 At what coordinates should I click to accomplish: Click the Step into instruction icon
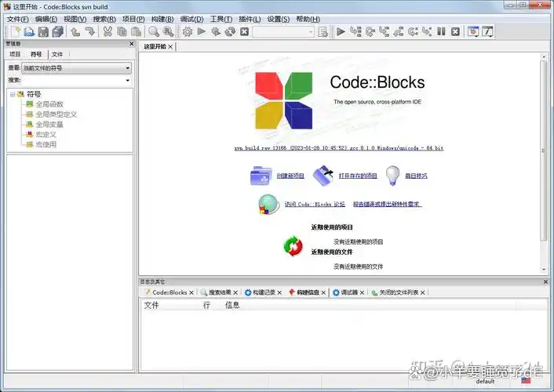427,32
